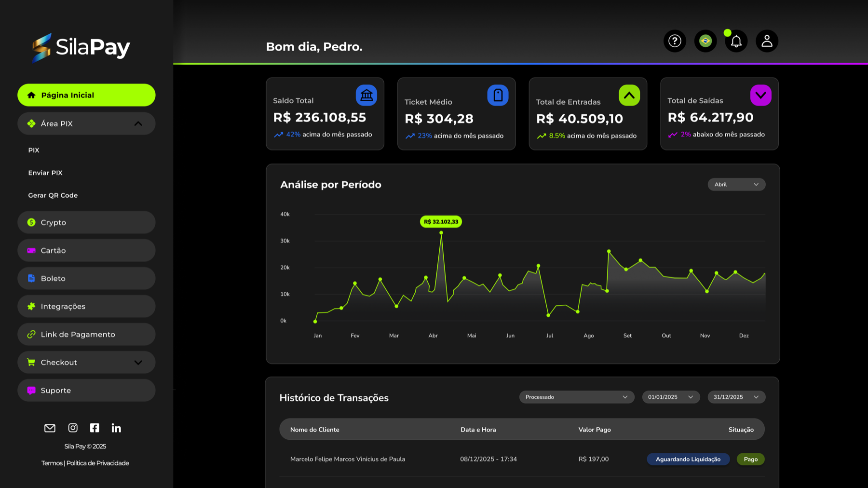Image resolution: width=868 pixels, height=488 pixels.
Task: Open the Suporte section
Action: click(86, 390)
